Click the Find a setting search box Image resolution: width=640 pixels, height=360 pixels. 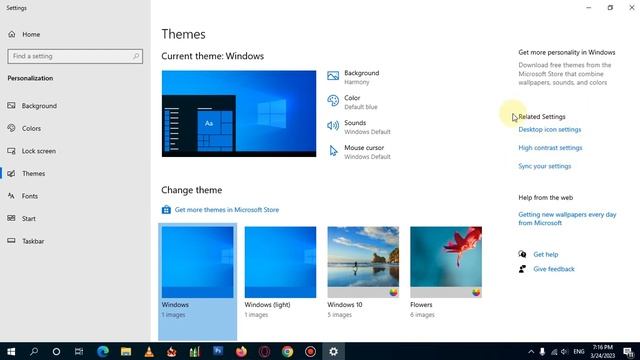(x=75, y=56)
